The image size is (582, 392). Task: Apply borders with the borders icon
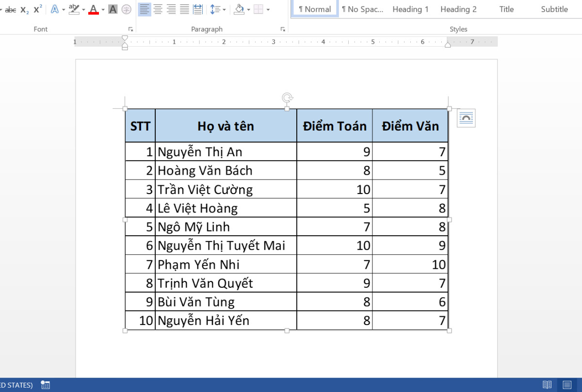pyautogui.click(x=259, y=9)
